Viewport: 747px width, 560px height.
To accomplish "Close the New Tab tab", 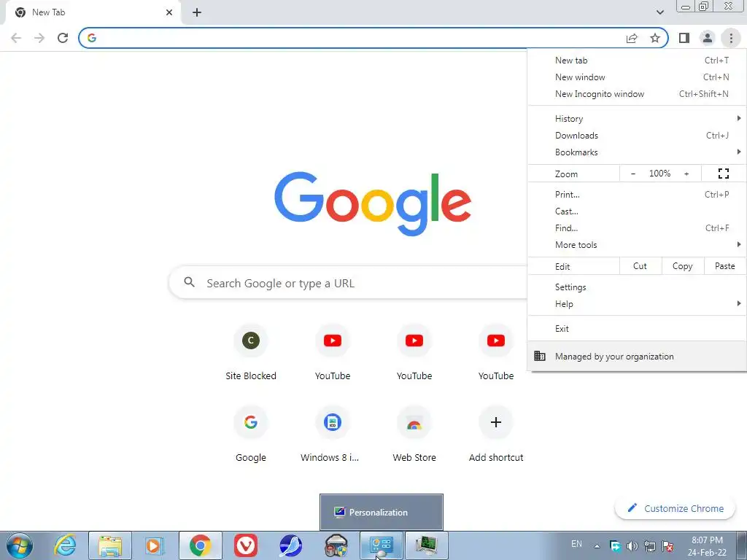I will (169, 12).
